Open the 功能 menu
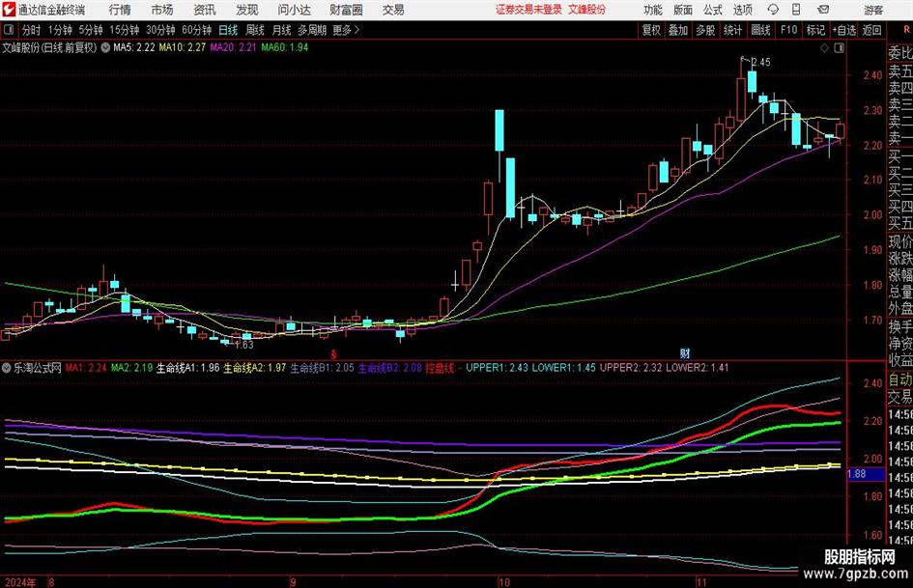Viewport: 913px width, 588px height. (x=653, y=10)
